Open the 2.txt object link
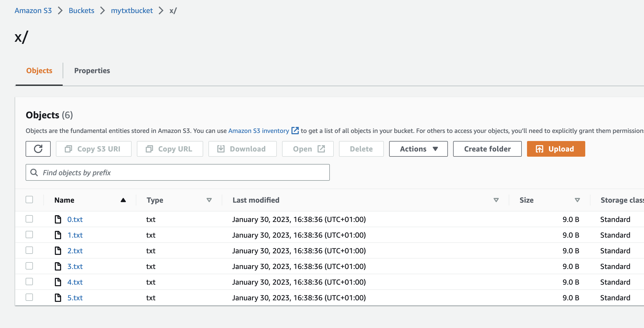This screenshot has height=328, width=644. [x=75, y=251]
